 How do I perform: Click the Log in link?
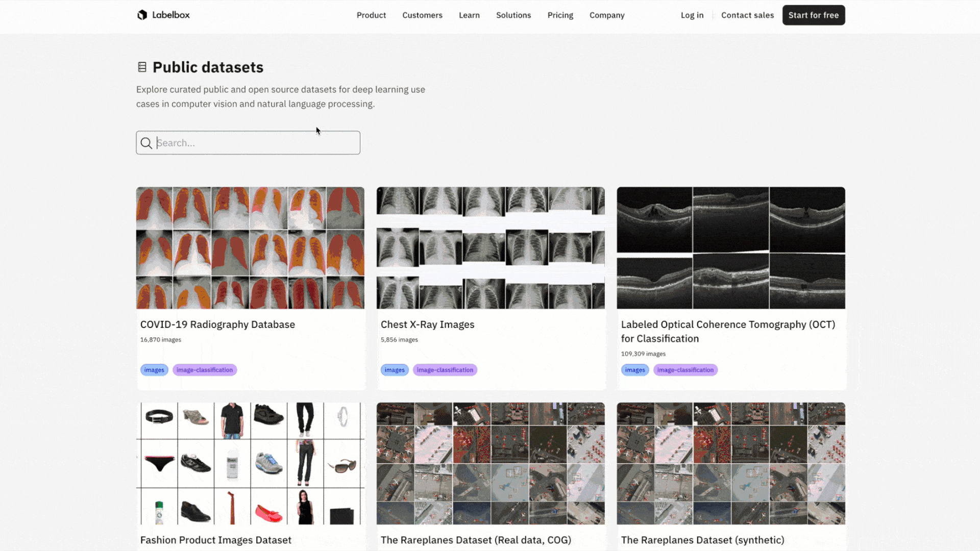point(692,15)
